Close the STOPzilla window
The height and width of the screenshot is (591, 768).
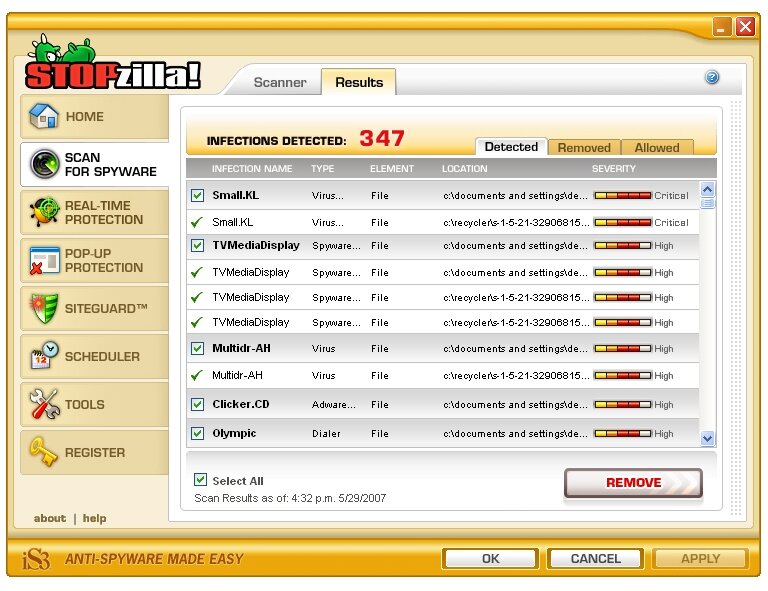745,26
